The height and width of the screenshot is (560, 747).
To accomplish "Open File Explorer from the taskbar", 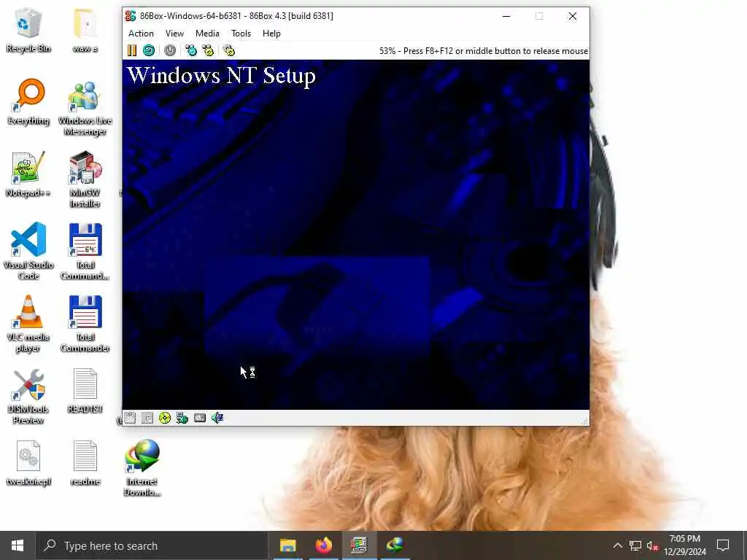I will [x=287, y=545].
